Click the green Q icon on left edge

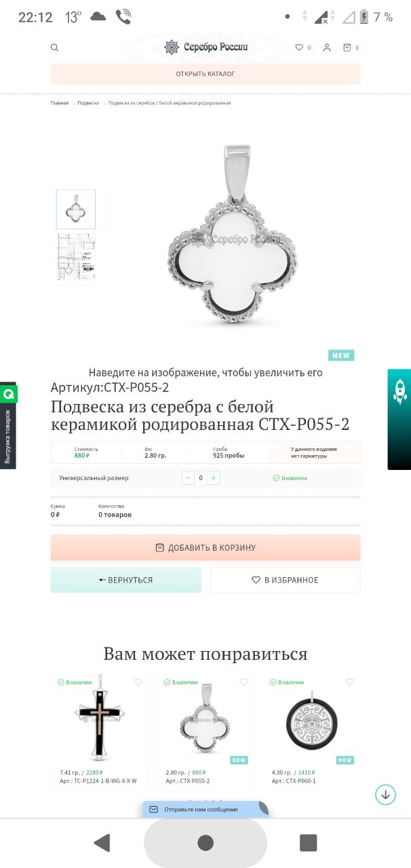tap(9, 393)
